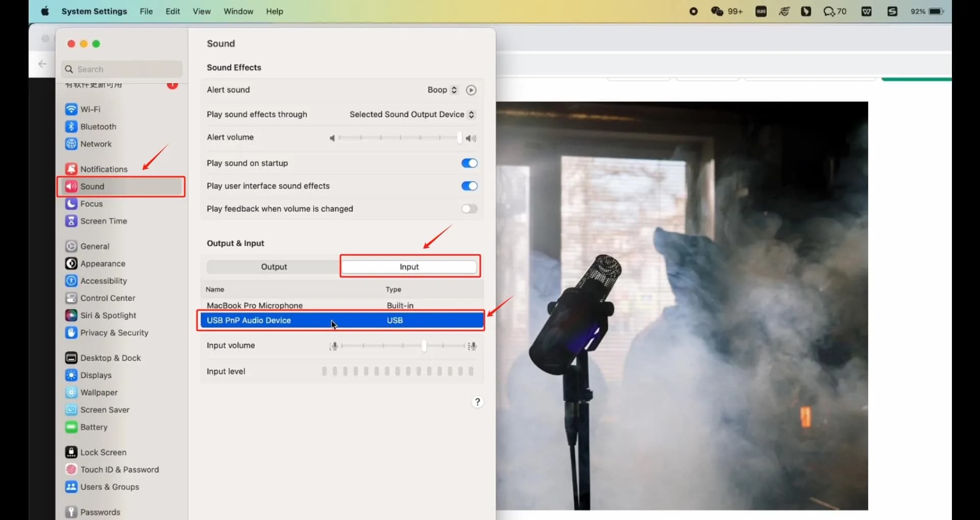Viewport: 980px width, 520px height.
Task: Adjust the Input volume slider
Action: tap(403, 346)
